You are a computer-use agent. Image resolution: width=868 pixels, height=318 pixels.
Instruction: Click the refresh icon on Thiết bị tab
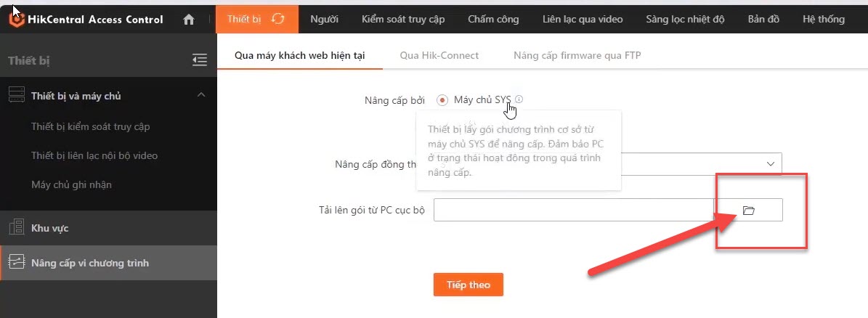coord(277,19)
